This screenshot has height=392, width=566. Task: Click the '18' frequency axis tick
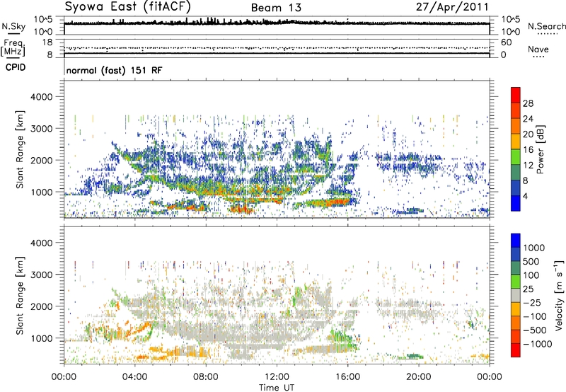pyautogui.click(x=47, y=42)
